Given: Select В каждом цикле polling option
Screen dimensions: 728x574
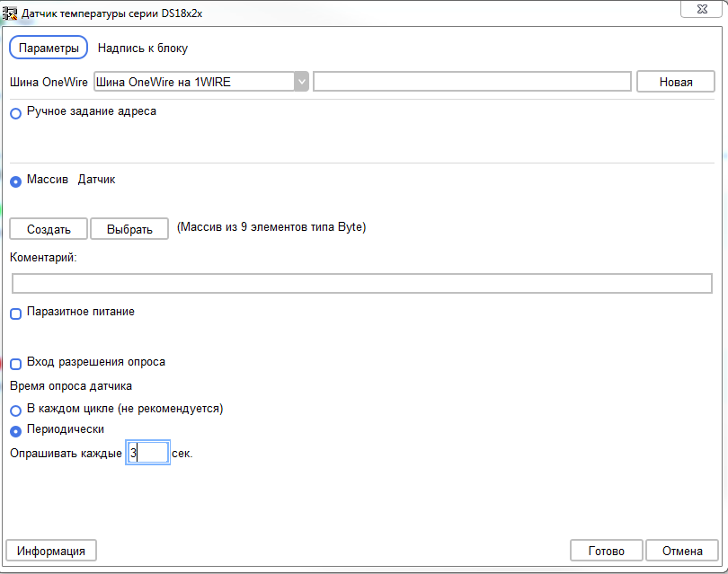Looking at the screenshot, I should (15, 410).
